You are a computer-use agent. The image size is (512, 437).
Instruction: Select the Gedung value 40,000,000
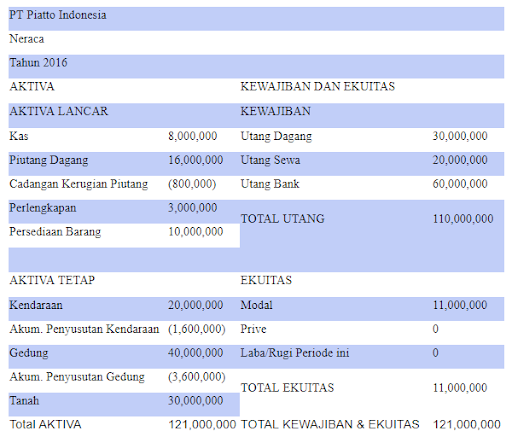coord(196,353)
